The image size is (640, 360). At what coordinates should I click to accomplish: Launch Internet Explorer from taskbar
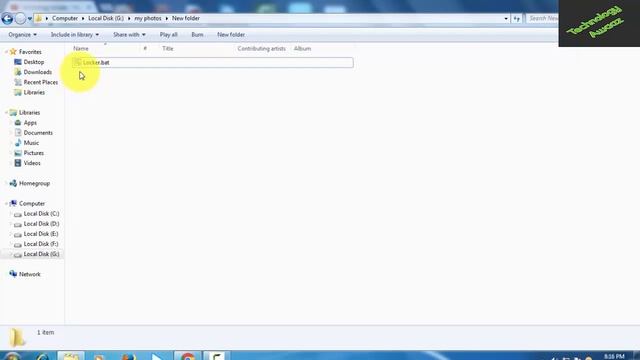pos(42,357)
